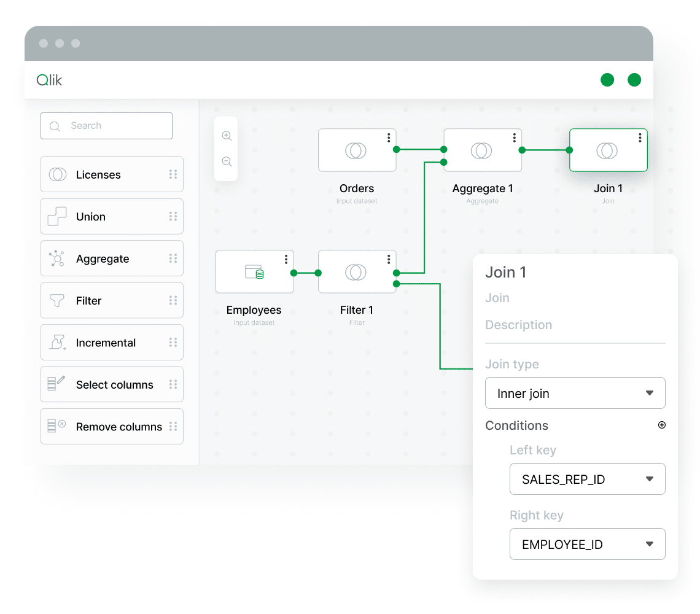Select the Employees dataset node
This screenshot has width=700, height=614.
[x=254, y=271]
